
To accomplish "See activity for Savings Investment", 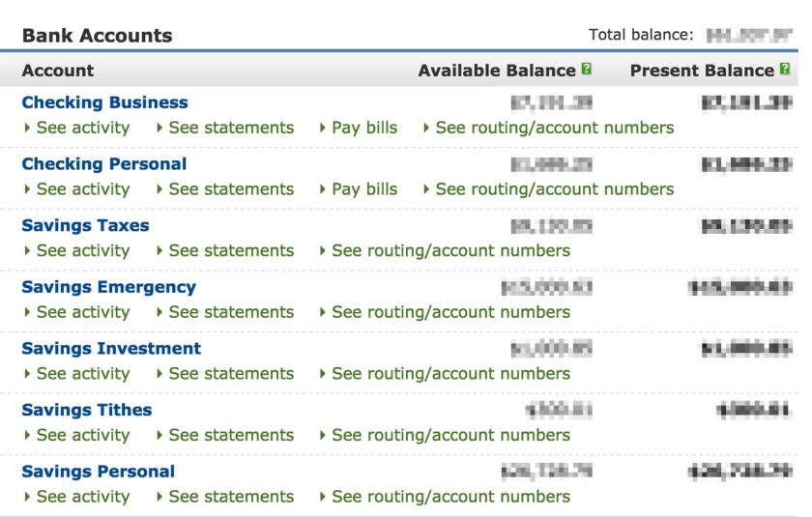I will pyautogui.click(x=82, y=374).
